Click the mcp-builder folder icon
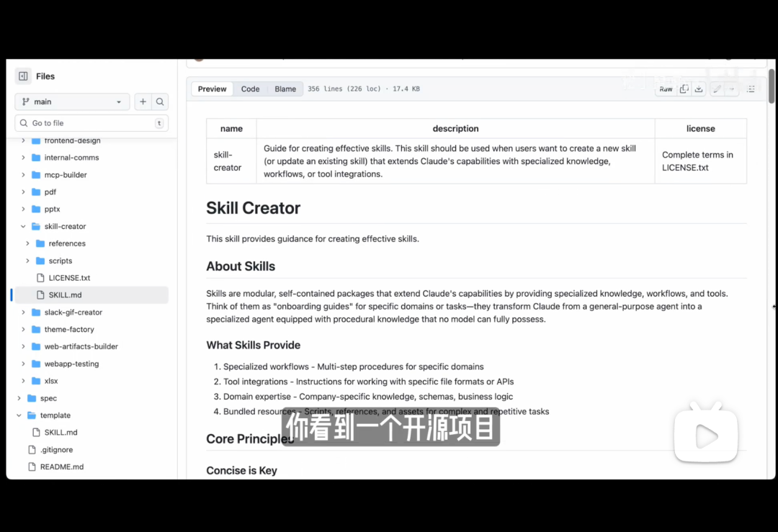Screen dimensions: 778x532 [x=36, y=175]
